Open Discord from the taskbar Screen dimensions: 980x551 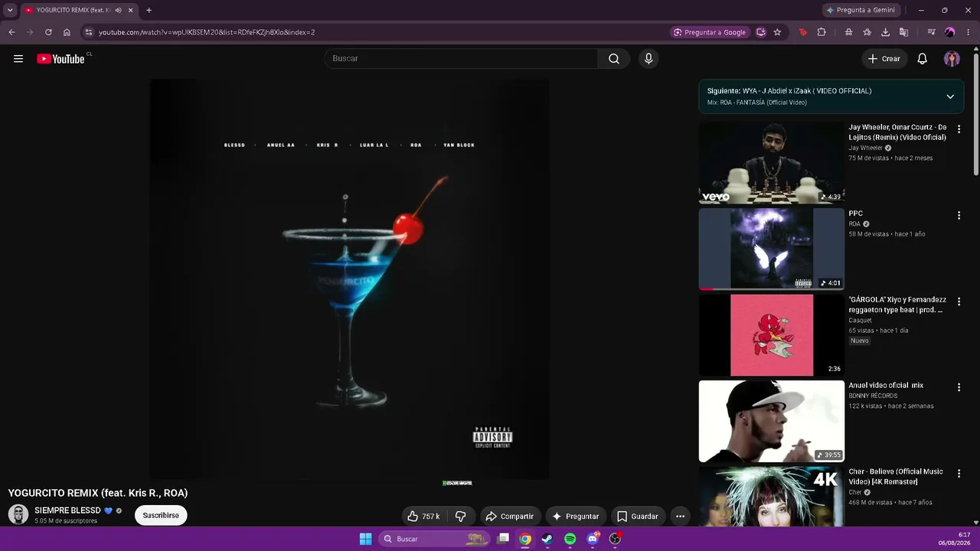tap(592, 539)
